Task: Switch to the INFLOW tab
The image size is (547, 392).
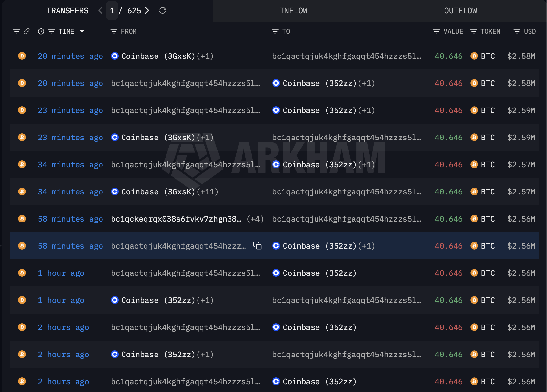Action: click(x=294, y=11)
